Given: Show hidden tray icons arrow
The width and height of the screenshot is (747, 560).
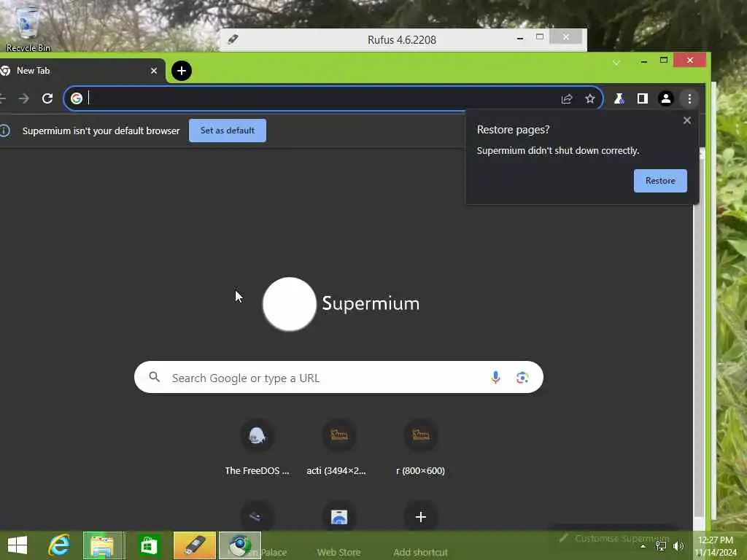Looking at the screenshot, I should click(643, 546).
